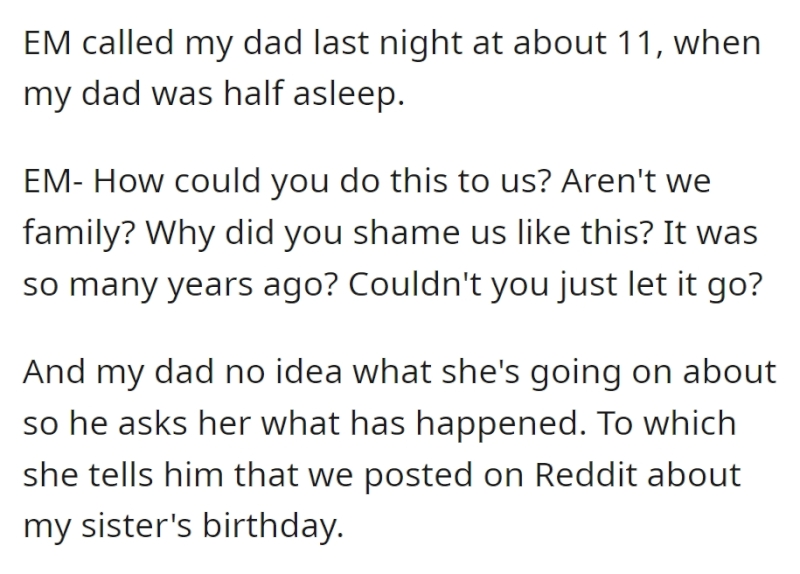Click the word "How" after "EM-"
The width and height of the screenshot is (800, 574).
(x=128, y=181)
